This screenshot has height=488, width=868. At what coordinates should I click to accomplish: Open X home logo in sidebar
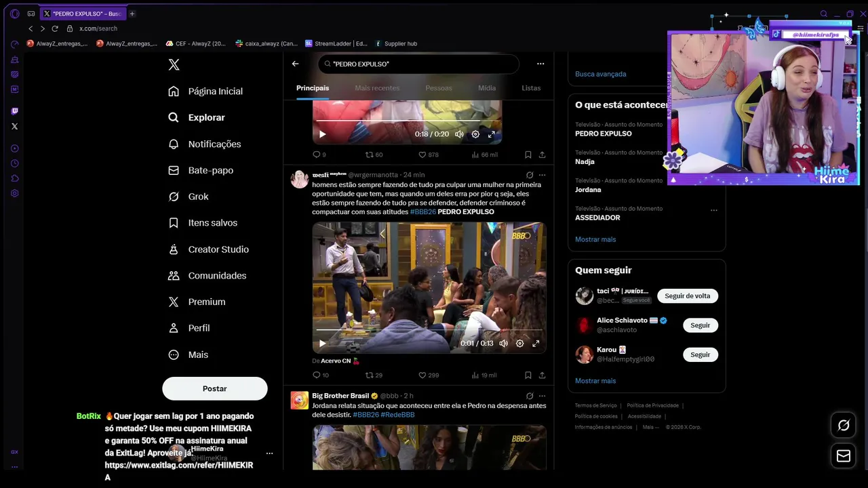tap(174, 64)
